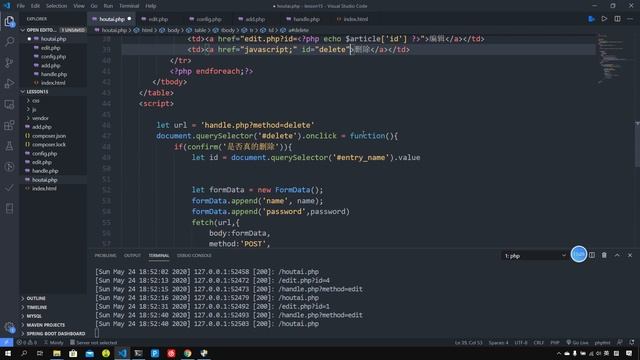Open the Windows Start menu

pyautogui.click(x=7, y=353)
